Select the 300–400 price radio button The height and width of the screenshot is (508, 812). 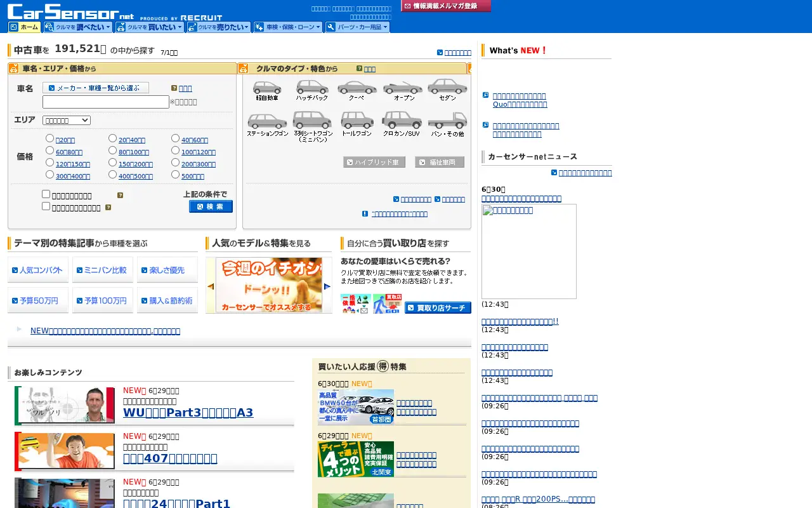(49, 175)
